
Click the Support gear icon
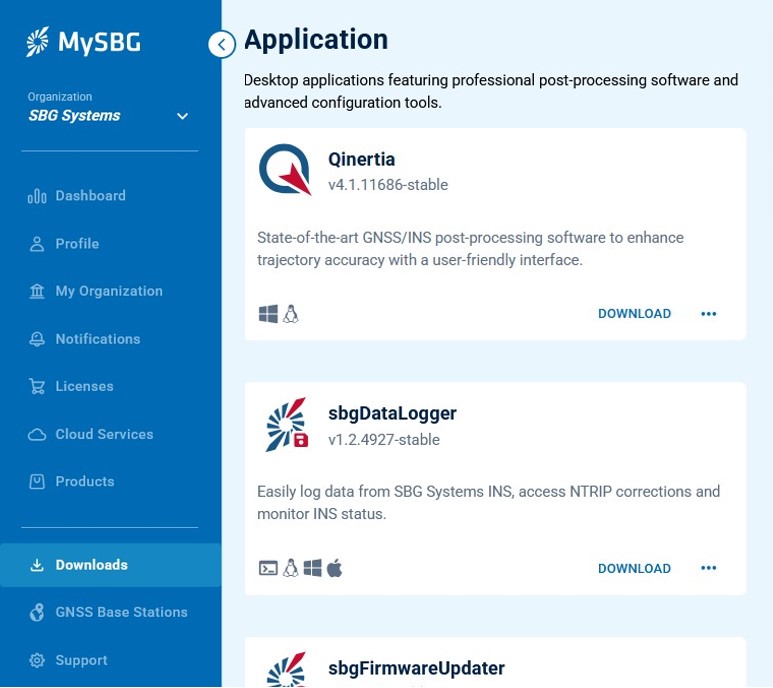[x=37, y=660]
